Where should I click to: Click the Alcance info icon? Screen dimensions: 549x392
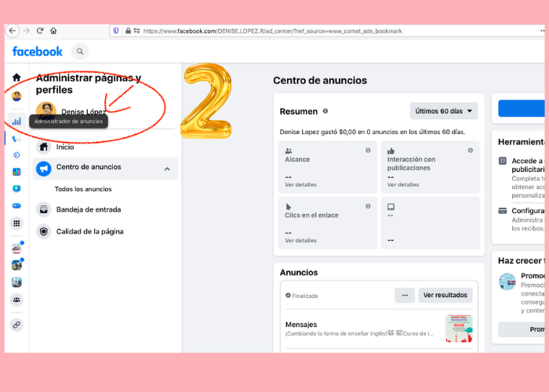coord(368,151)
